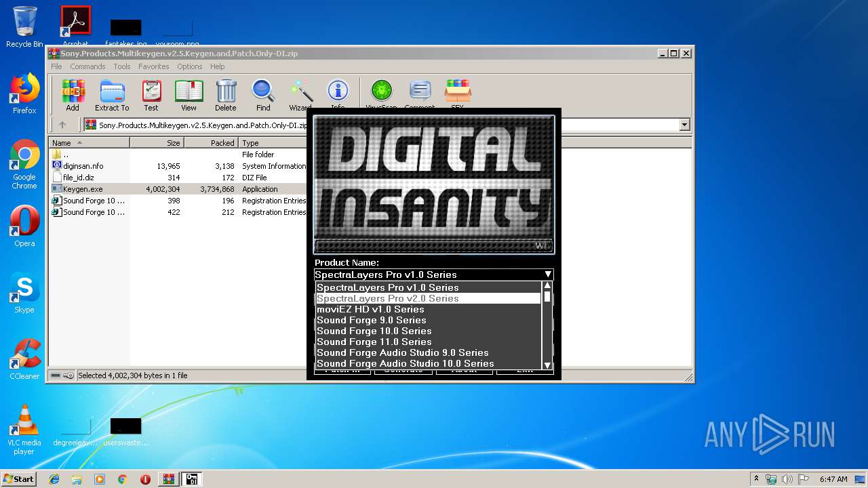The height and width of the screenshot is (488, 868).
Task: Click the Delete trash icon in toolbar
Action: [x=226, y=95]
